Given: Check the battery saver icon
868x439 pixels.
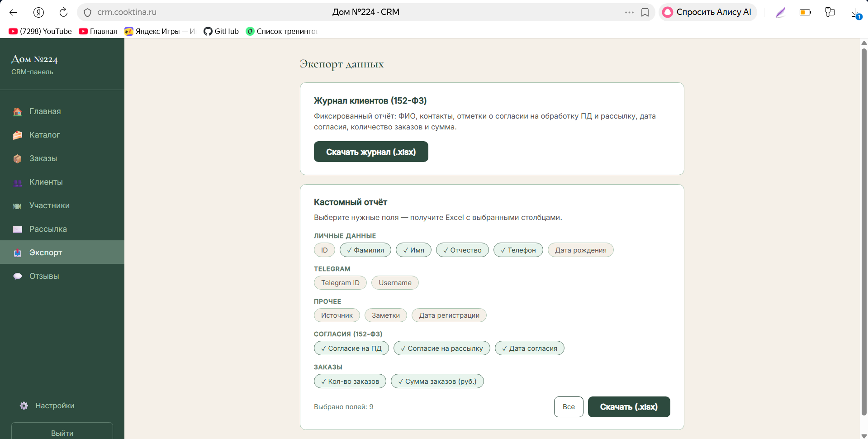Looking at the screenshot, I should [805, 12].
